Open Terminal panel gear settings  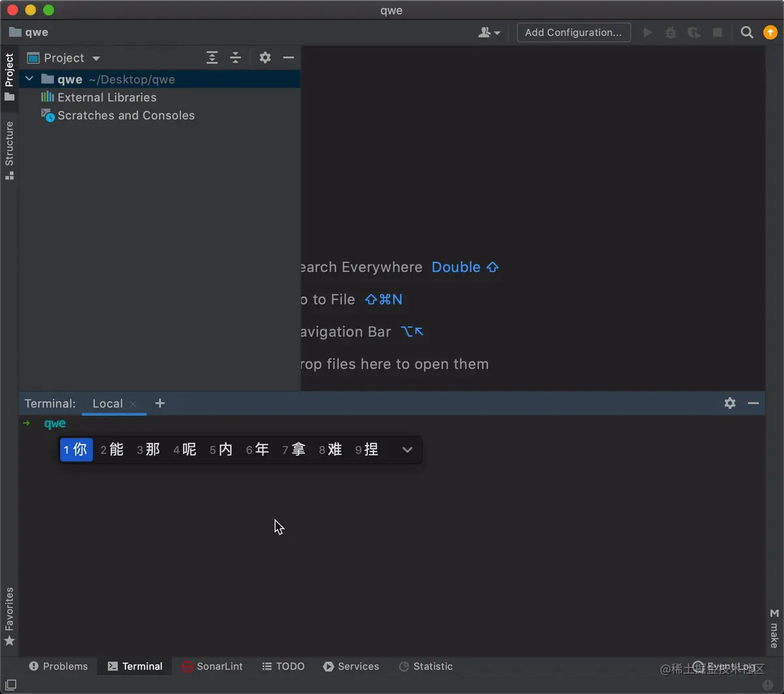click(x=730, y=403)
